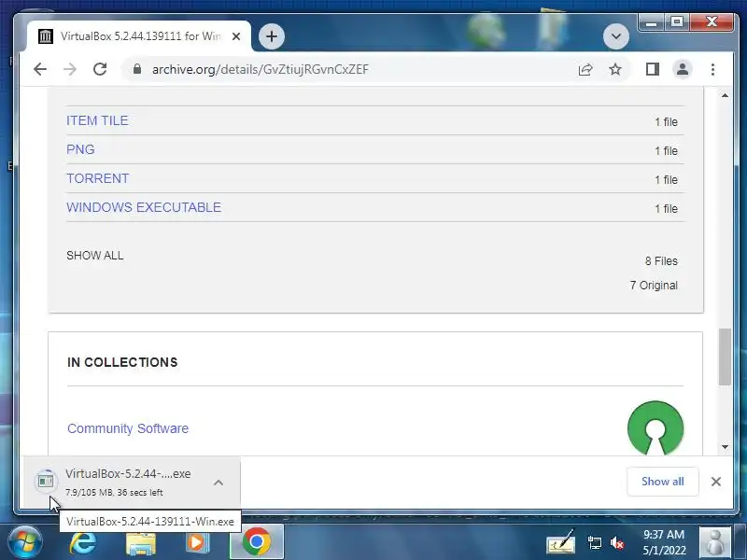Click the scrollbar down arrow
The width and height of the screenshot is (747, 560).
click(725, 447)
